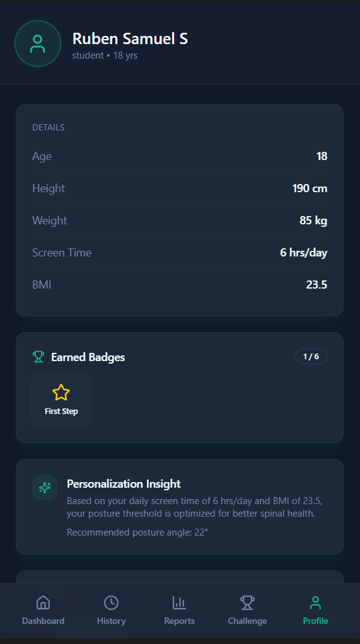Click the BMI 23.5 value
This screenshot has height=644, width=360.
(316, 285)
